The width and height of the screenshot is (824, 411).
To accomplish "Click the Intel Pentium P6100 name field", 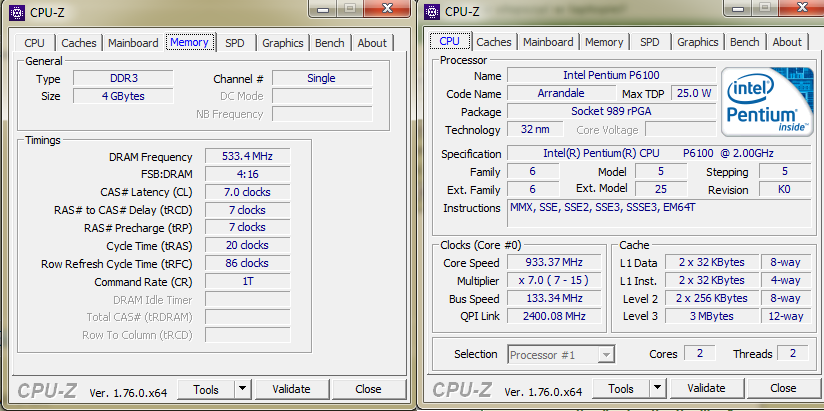I will (612, 76).
